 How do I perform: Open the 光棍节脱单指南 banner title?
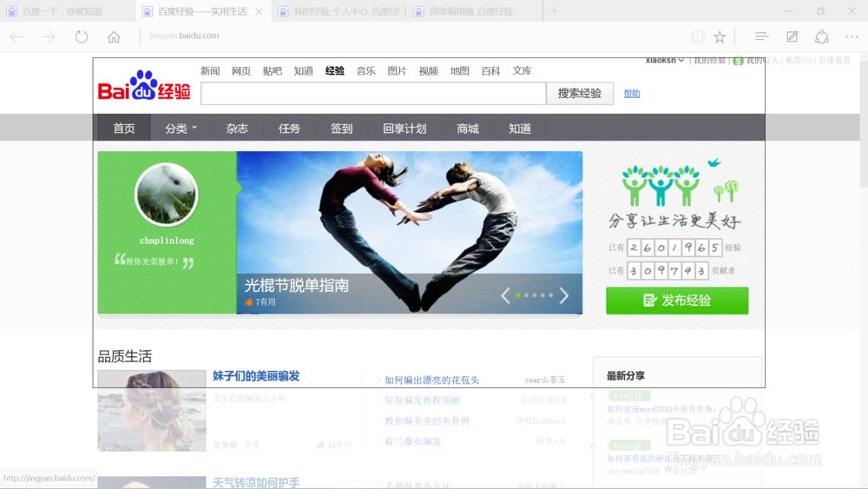coord(297,285)
